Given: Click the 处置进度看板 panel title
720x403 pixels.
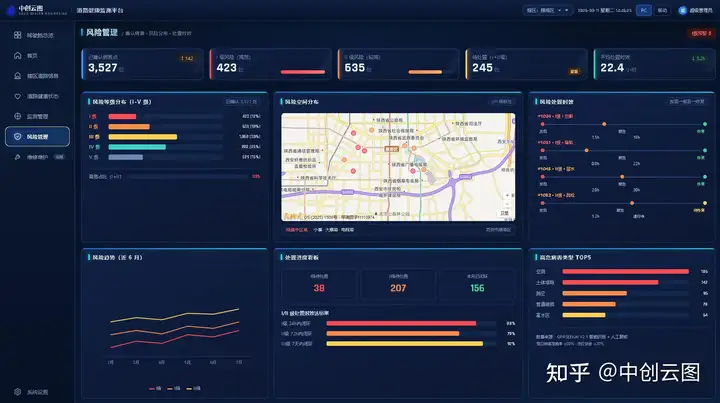Looking at the screenshot, I should [302, 257].
